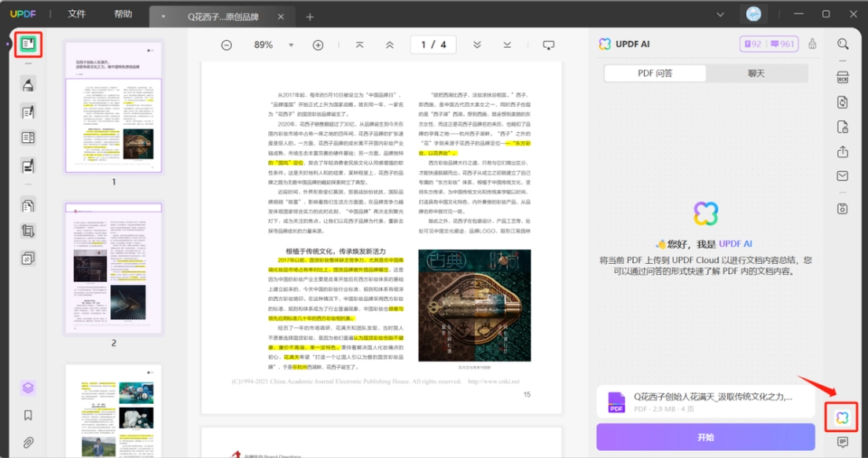
Task: Open the search magnifier icon
Action: (x=843, y=44)
